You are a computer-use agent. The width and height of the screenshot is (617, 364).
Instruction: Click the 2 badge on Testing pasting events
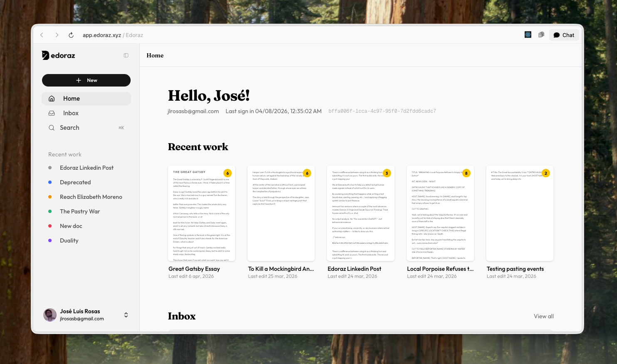pyautogui.click(x=546, y=173)
